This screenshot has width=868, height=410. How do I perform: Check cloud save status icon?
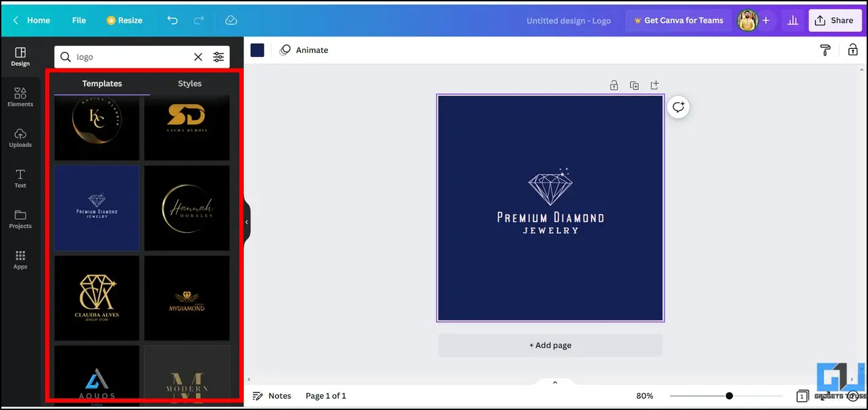(x=231, y=20)
